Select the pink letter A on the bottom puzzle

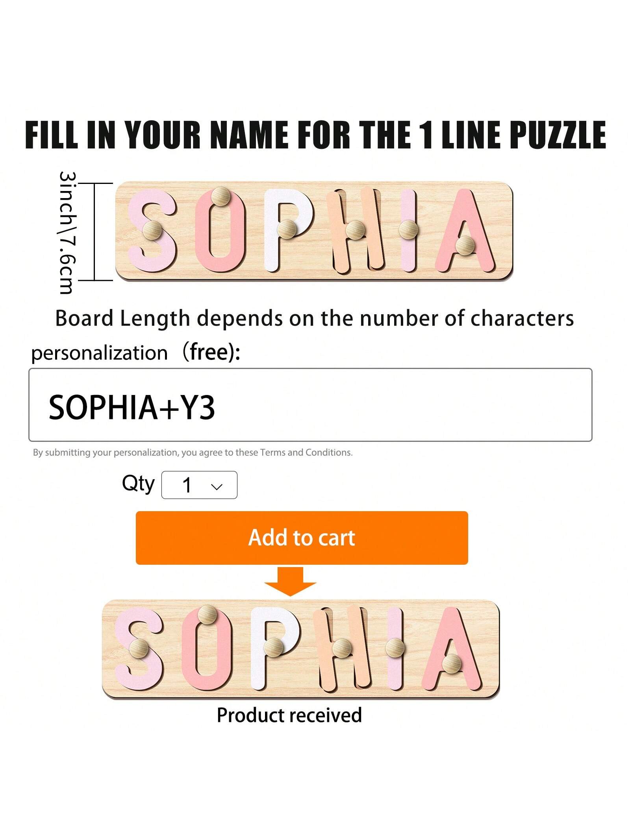click(x=452, y=649)
